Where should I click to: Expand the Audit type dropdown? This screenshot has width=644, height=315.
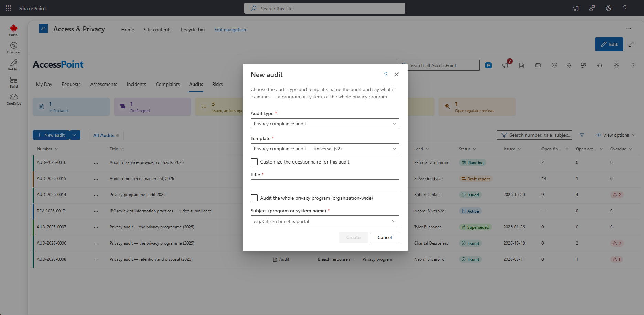[325, 124]
